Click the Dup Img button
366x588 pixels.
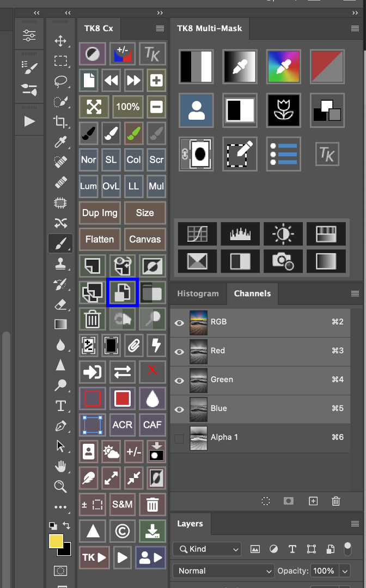(100, 213)
